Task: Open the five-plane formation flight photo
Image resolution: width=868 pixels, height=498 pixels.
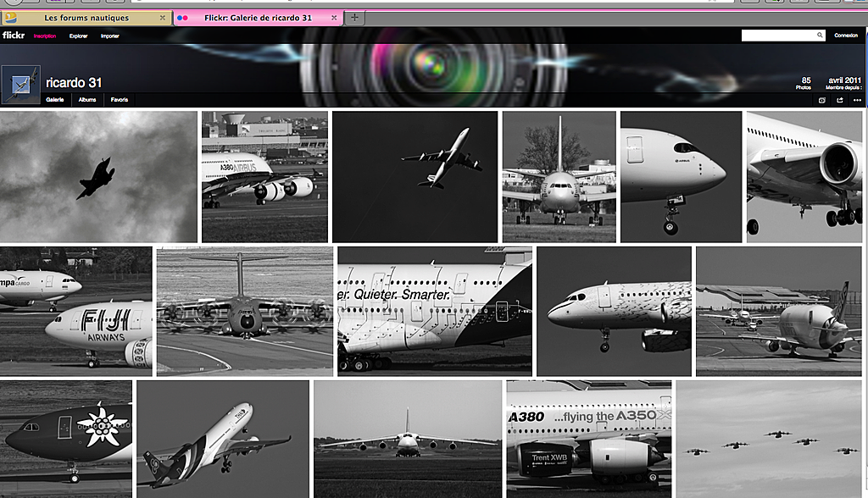Action: 769,439
